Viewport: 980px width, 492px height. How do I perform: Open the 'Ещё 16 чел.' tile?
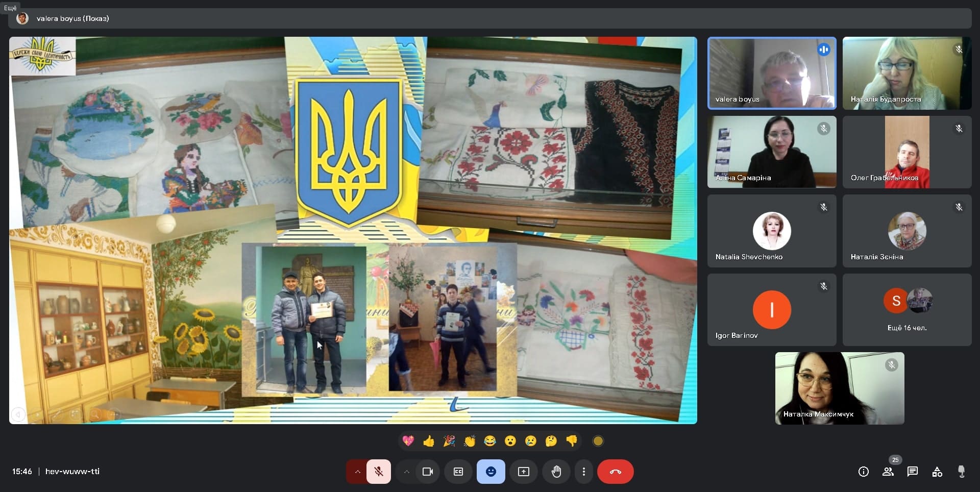(907, 310)
